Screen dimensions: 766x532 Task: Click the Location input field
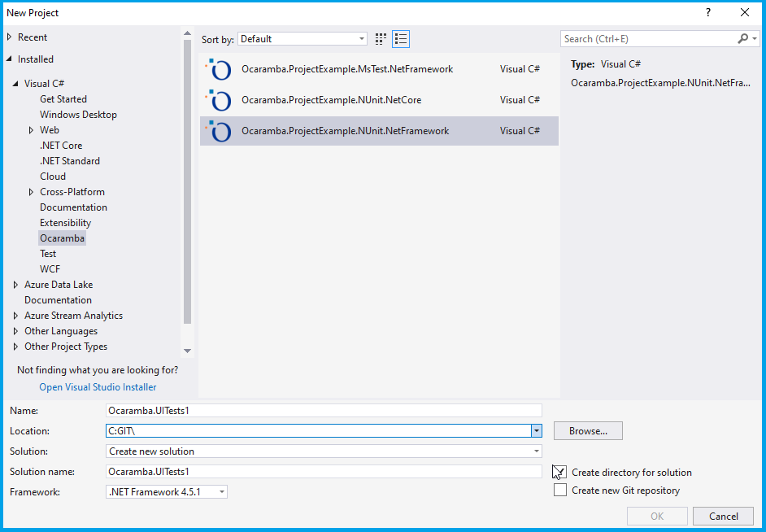(319, 431)
